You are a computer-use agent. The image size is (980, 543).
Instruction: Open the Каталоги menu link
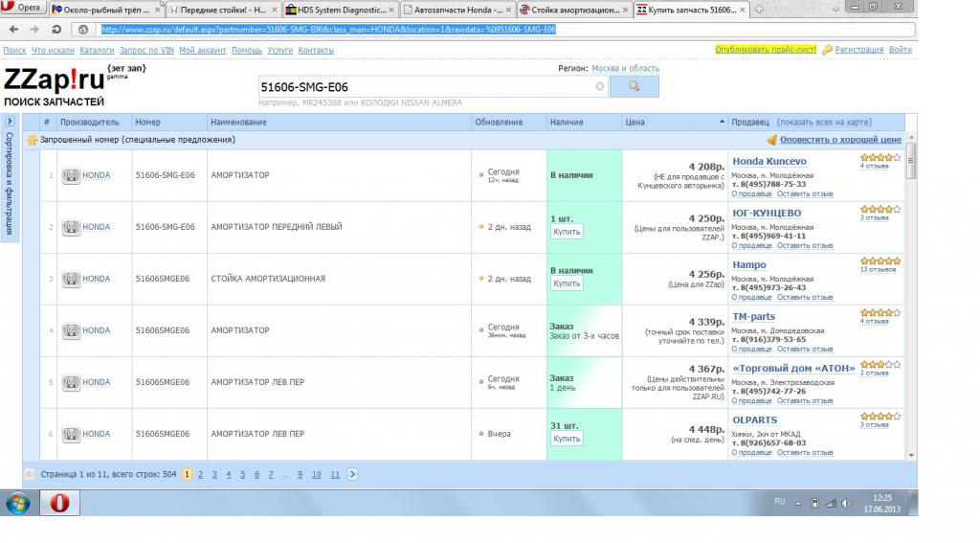[x=97, y=50]
